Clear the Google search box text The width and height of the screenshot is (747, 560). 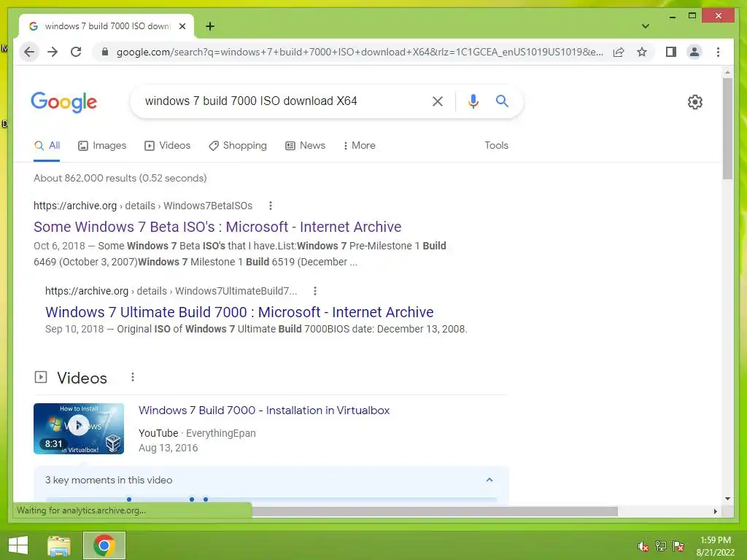438,101
